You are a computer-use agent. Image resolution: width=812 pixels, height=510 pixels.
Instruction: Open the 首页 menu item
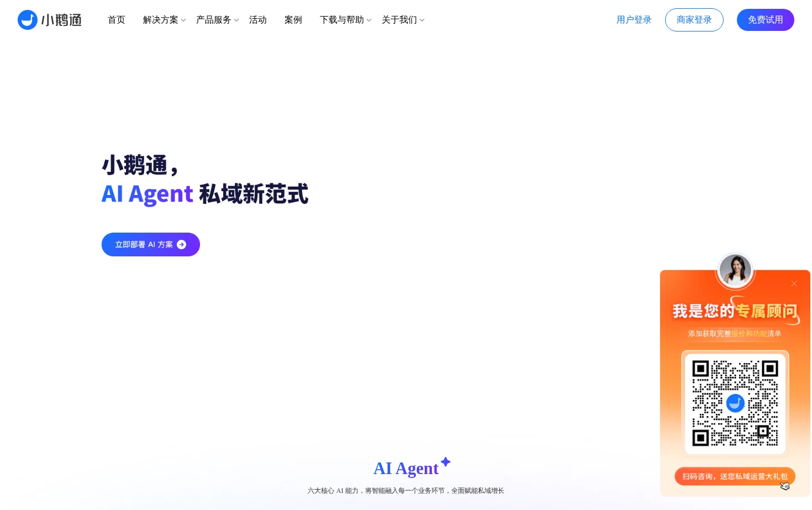(x=117, y=20)
